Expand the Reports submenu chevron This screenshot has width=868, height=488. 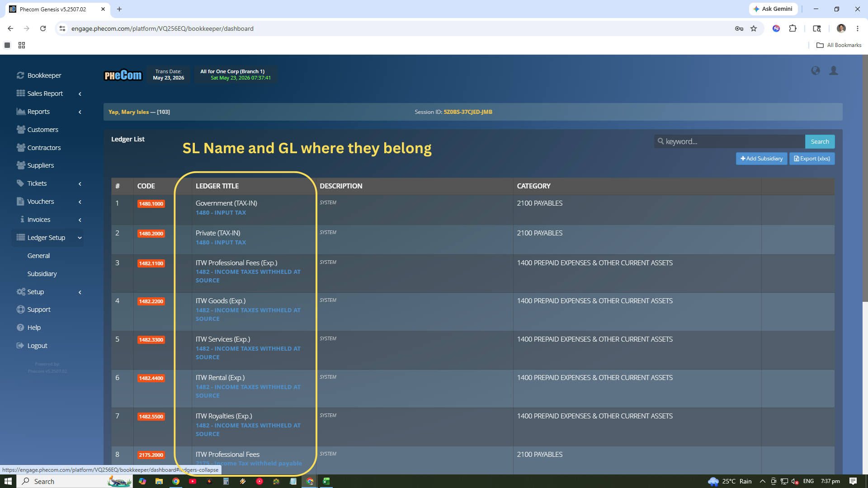click(80, 112)
